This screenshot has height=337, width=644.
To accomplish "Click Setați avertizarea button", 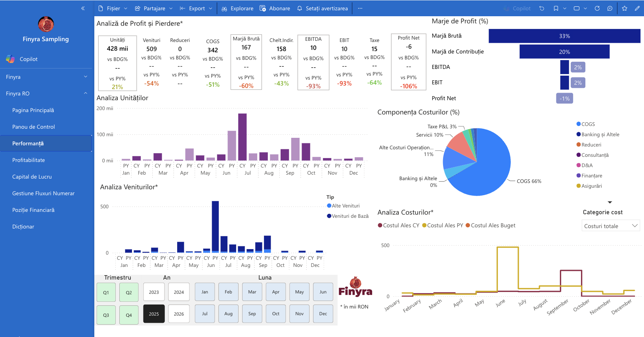I will click(322, 8).
